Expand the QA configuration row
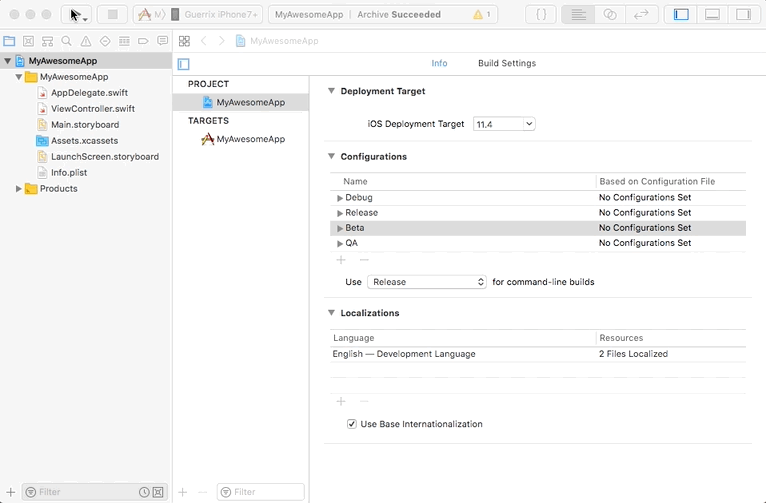This screenshot has height=503, width=766. click(340, 243)
